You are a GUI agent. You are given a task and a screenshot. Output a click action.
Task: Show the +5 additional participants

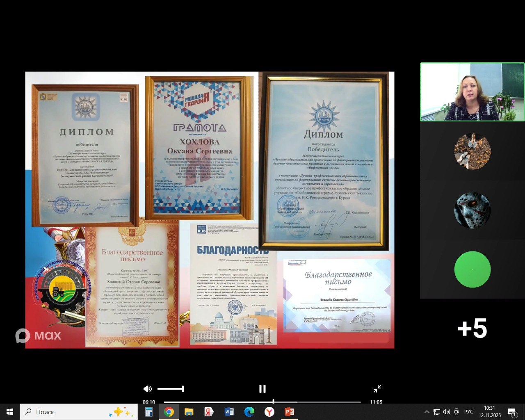point(472,329)
